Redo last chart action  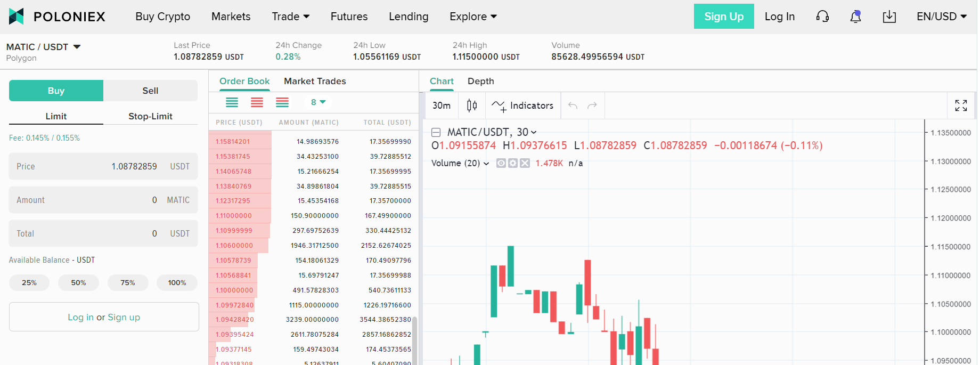pos(592,106)
